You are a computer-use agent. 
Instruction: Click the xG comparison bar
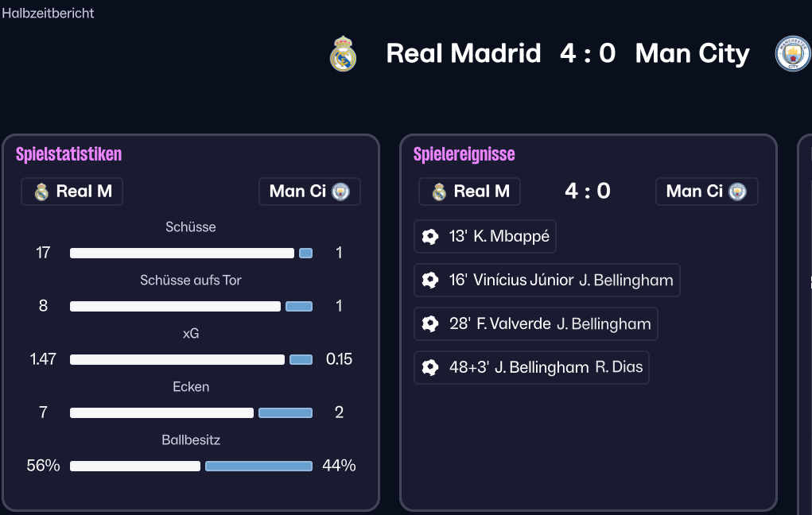coord(191,359)
